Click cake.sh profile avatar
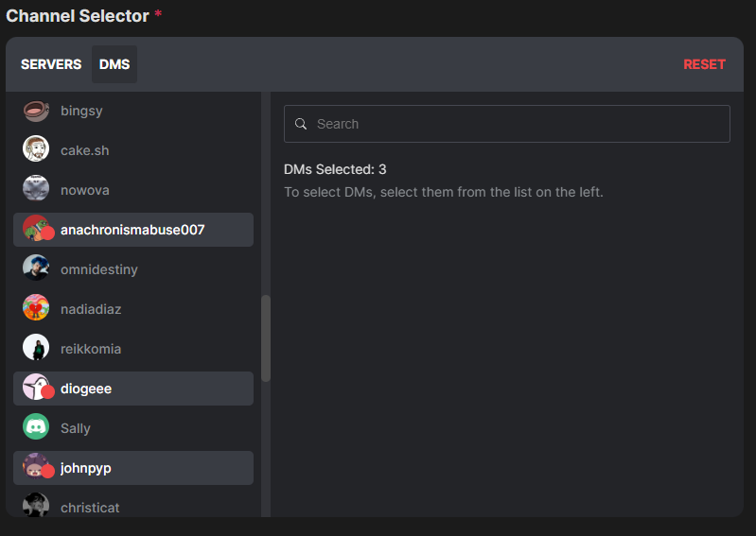 coord(36,150)
